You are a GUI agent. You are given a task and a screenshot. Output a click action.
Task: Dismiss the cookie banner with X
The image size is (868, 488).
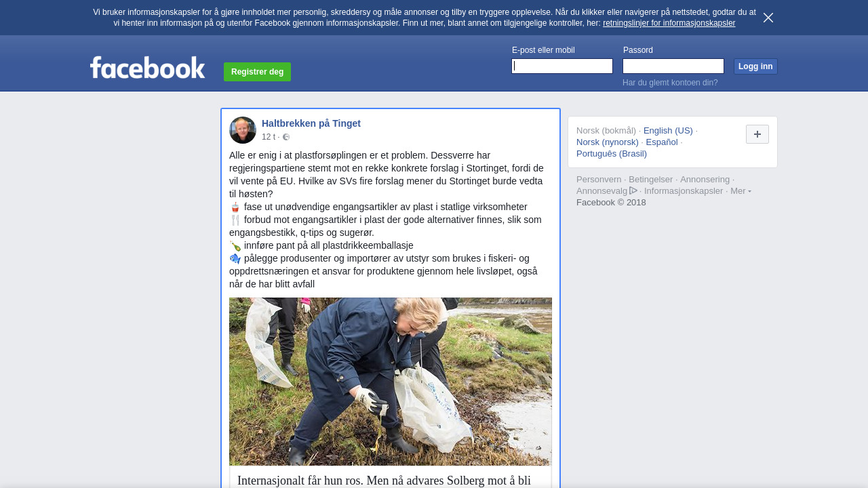click(768, 18)
